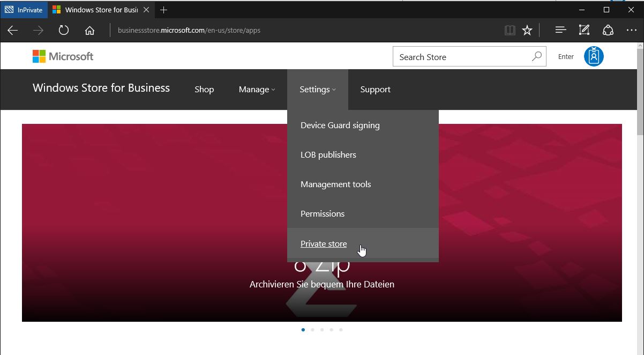Viewport: 644px width, 355px height.
Task: Open the blue account badge icon
Action: (x=593, y=56)
